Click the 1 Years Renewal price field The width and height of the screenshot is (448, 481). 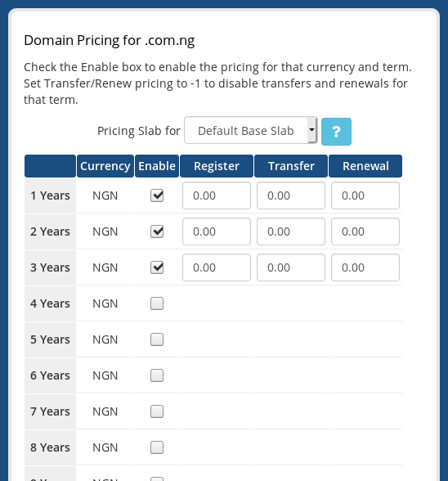coord(365,196)
